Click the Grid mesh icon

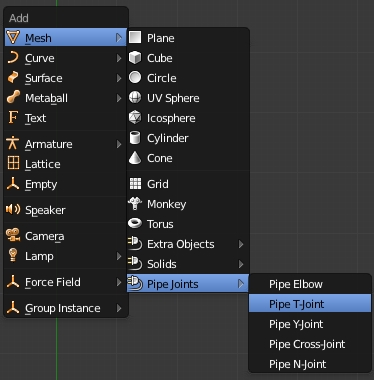coord(135,184)
